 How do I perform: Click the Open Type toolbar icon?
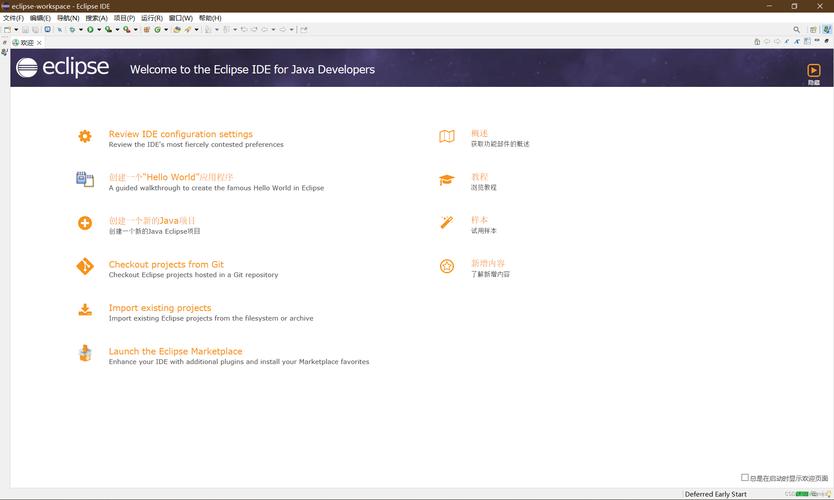(x=177, y=30)
